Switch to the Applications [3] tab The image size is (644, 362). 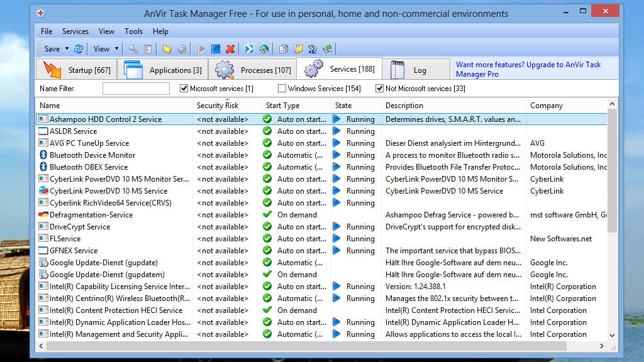163,70
